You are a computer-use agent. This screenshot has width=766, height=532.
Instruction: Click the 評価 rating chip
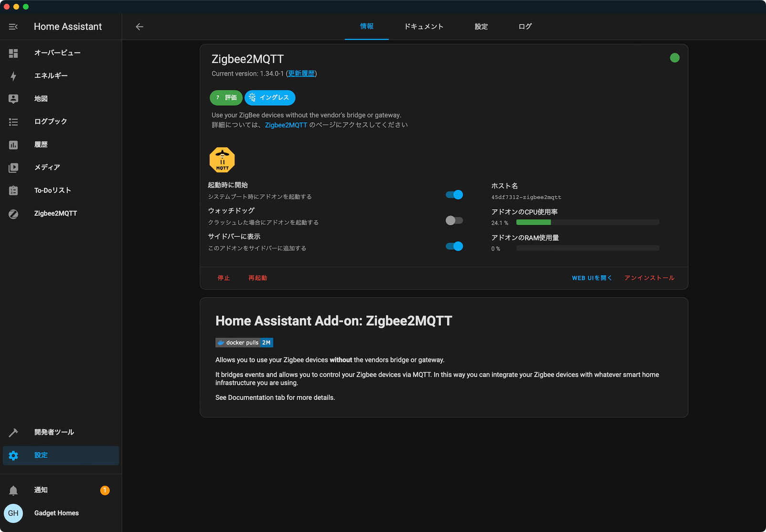pos(226,98)
